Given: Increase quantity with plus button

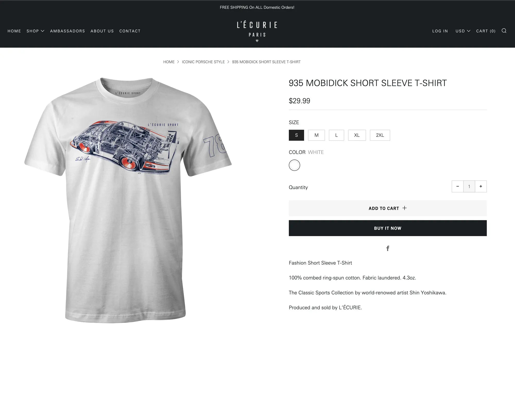Looking at the screenshot, I should (x=481, y=186).
